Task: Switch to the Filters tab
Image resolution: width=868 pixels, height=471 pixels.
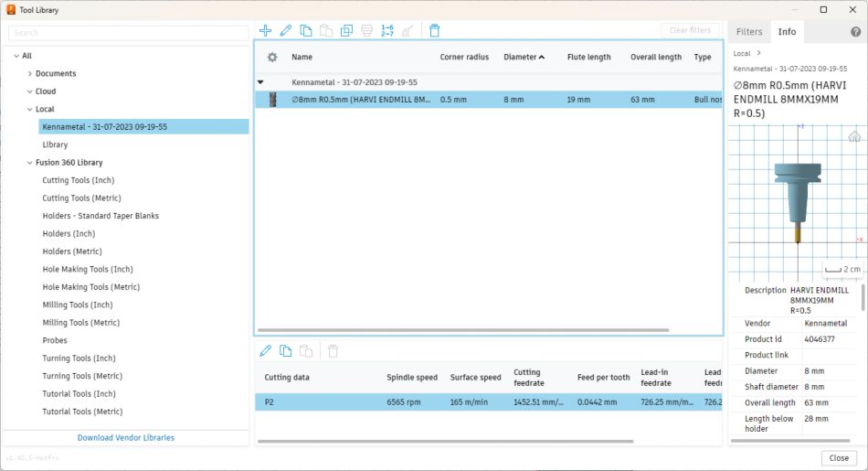Action: point(749,32)
